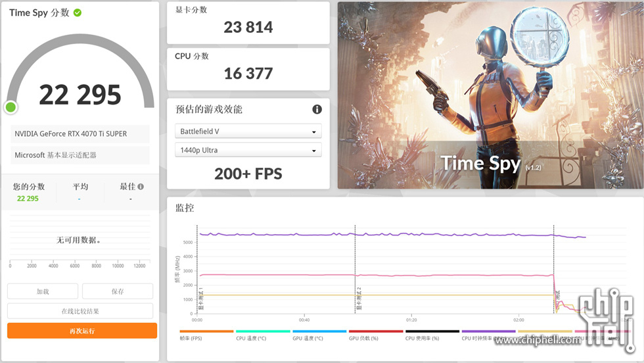
Task: Open the 1440p Ultra resolution dropdown
Action: click(248, 150)
